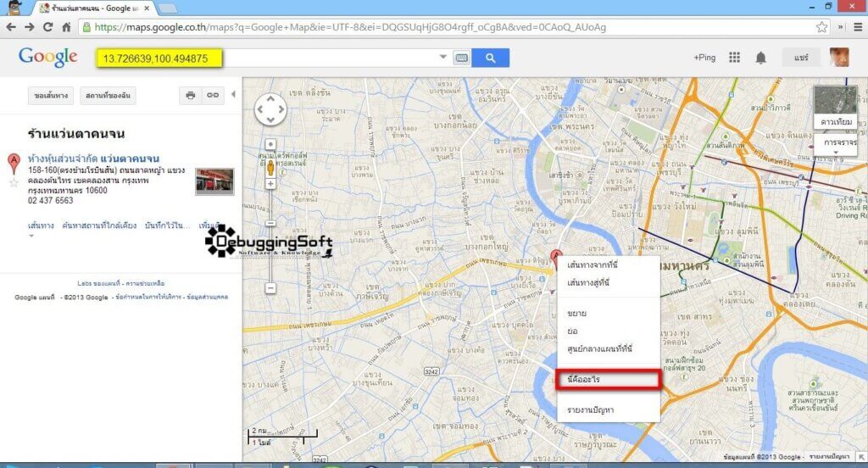Bookmark this page with star icon

[822, 27]
